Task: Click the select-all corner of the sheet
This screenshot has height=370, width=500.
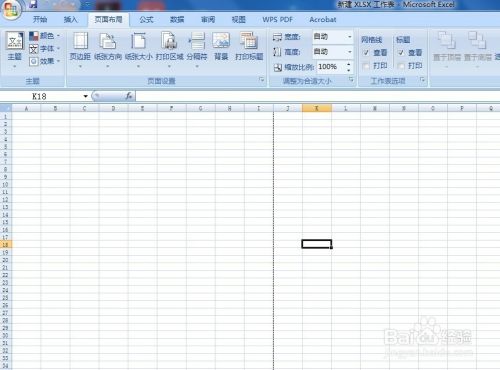Action: pos(6,108)
